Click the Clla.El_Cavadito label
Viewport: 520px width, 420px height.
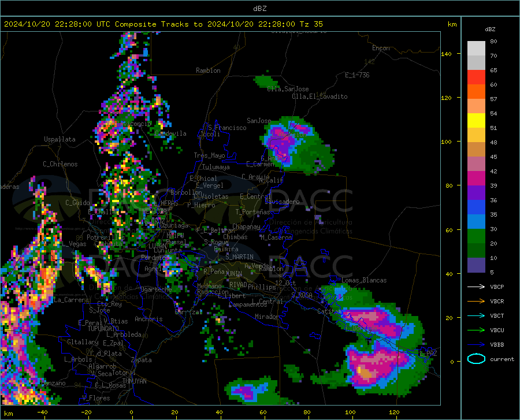[x=320, y=96]
